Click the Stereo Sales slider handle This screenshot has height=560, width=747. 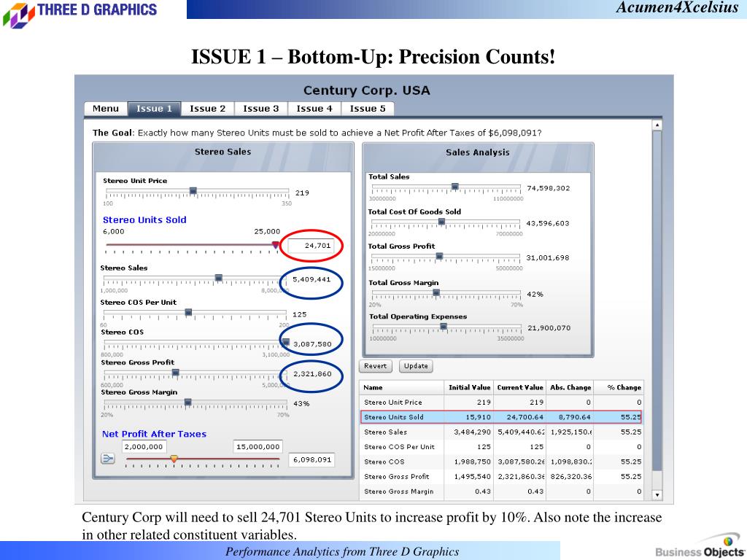[x=219, y=278]
